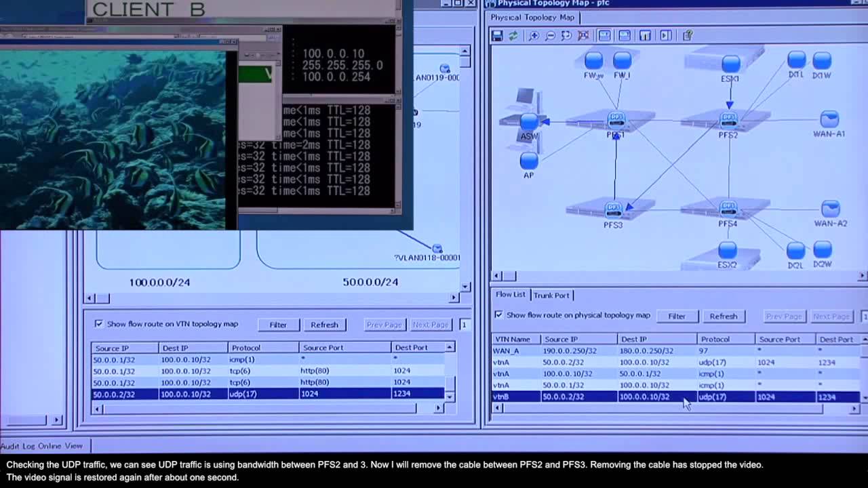This screenshot has height=488, width=868.
Task: Click Refresh button in VTN flow panel
Action: pyautogui.click(x=324, y=325)
